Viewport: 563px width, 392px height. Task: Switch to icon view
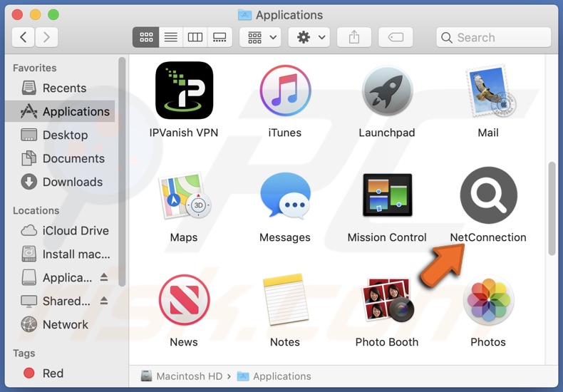click(x=146, y=37)
